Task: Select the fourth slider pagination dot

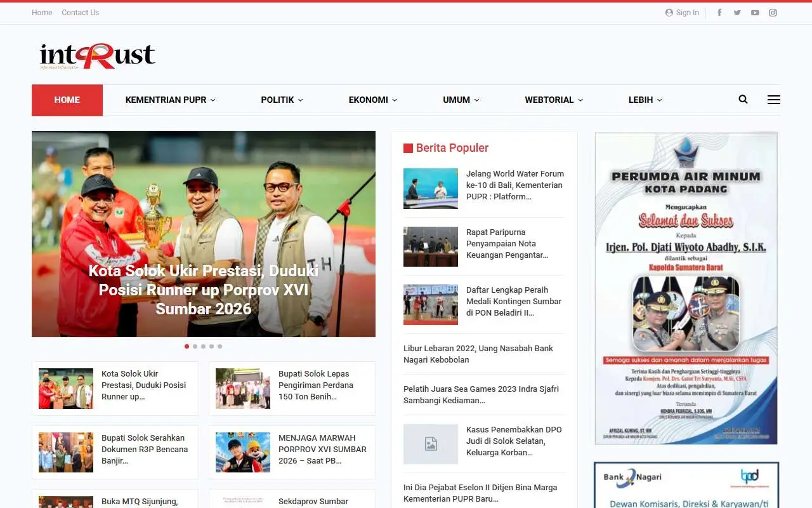Action: (x=211, y=346)
